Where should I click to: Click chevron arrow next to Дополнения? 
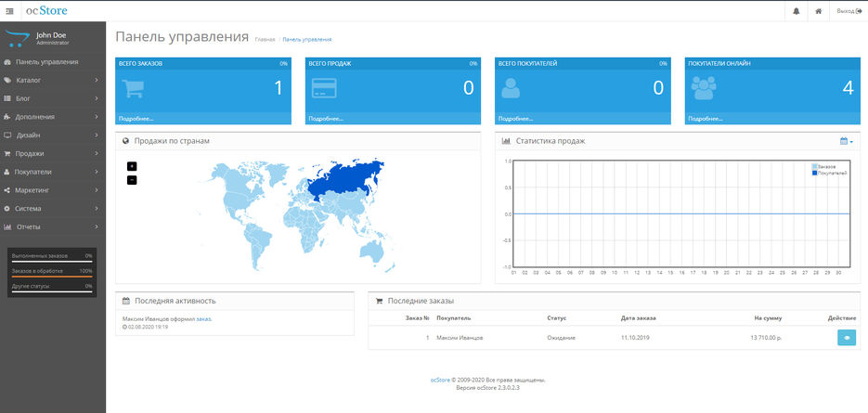97,117
